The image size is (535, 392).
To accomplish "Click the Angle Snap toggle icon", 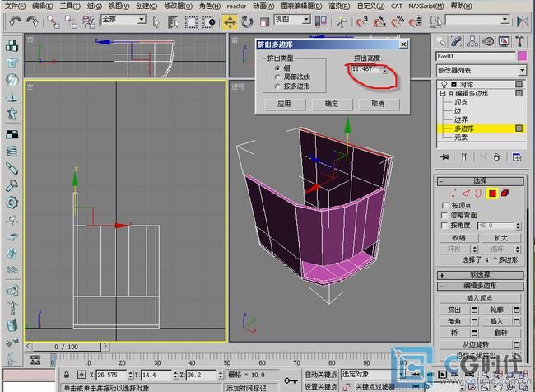I will pos(379,22).
